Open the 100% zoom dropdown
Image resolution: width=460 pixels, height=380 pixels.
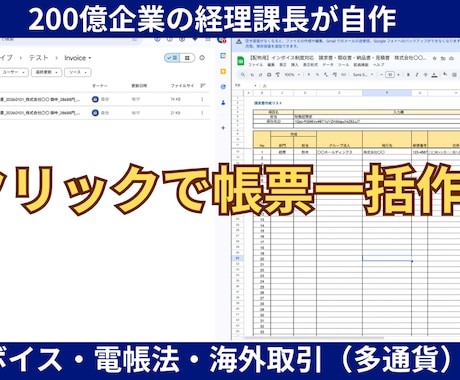292,75
